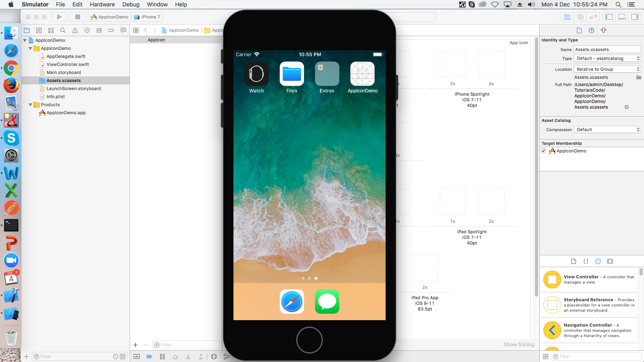This screenshot has height=362, width=644.
Task: Toggle the source-control status filter in navigator
Action: (123, 356)
